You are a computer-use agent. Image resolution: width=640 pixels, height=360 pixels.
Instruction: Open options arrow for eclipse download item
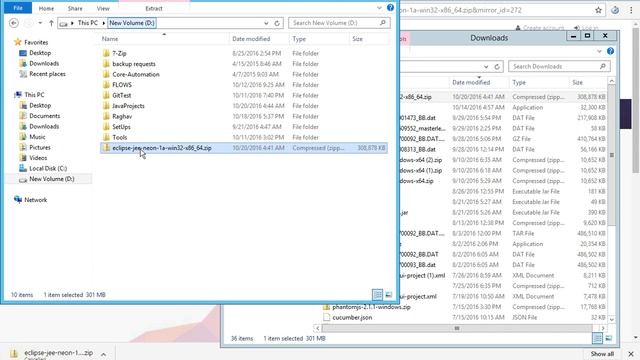(x=104, y=354)
